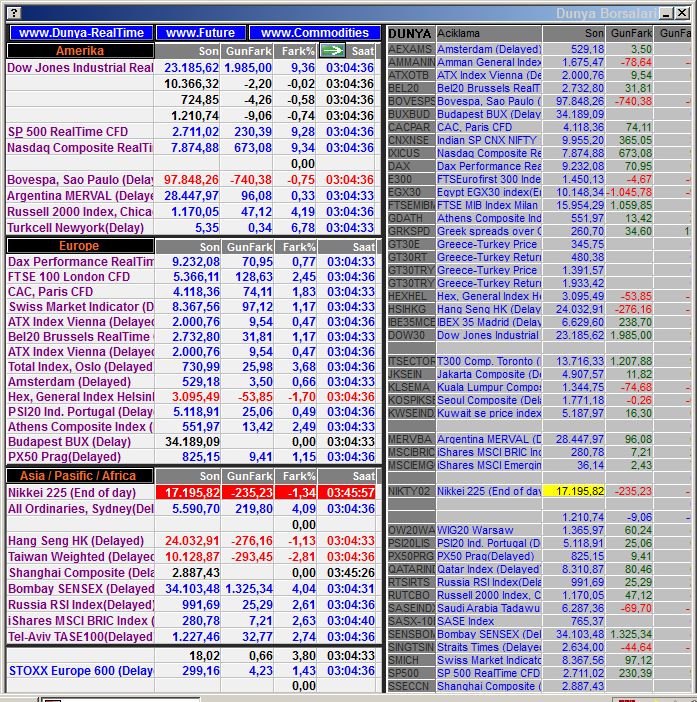Select CAC, Paris CFD row in Europe
Screen dimensions: 697x702
(x=192, y=291)
